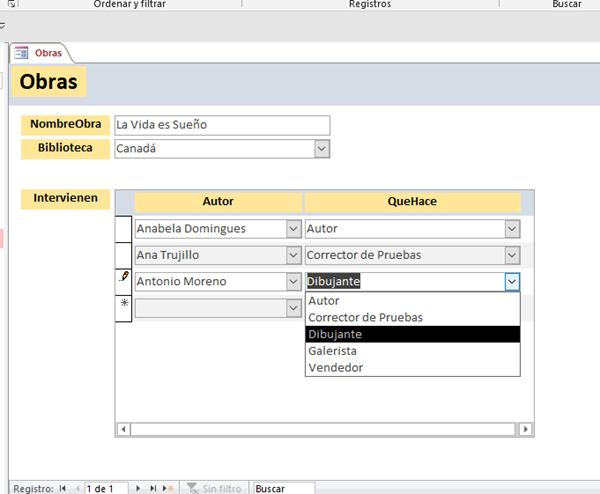
Task: Switch to the Obras form tab
Action: coord(46,52)
